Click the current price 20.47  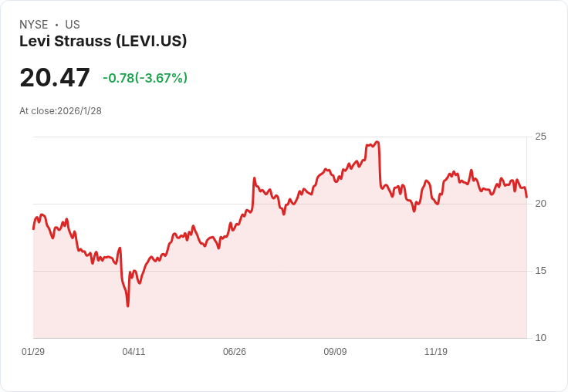tap(55, 78)
